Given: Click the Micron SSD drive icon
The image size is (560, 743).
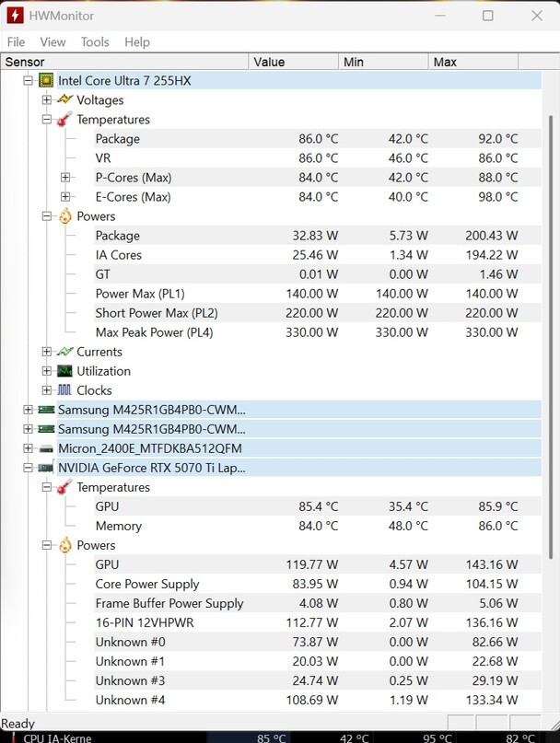Looking at the screenshot, I should (x=46, y=448).
